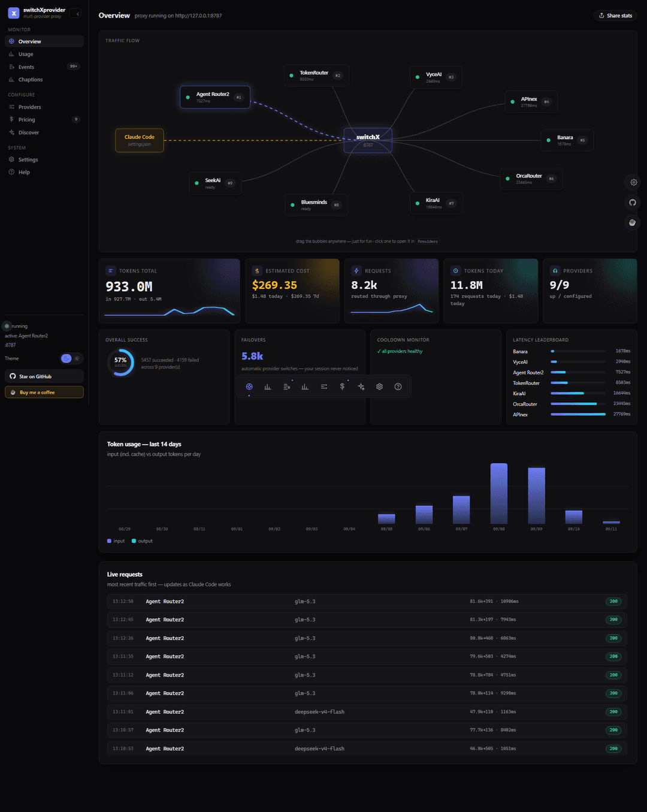
Task: Open Help in the sidebar
Action: (x=44, y=172)
